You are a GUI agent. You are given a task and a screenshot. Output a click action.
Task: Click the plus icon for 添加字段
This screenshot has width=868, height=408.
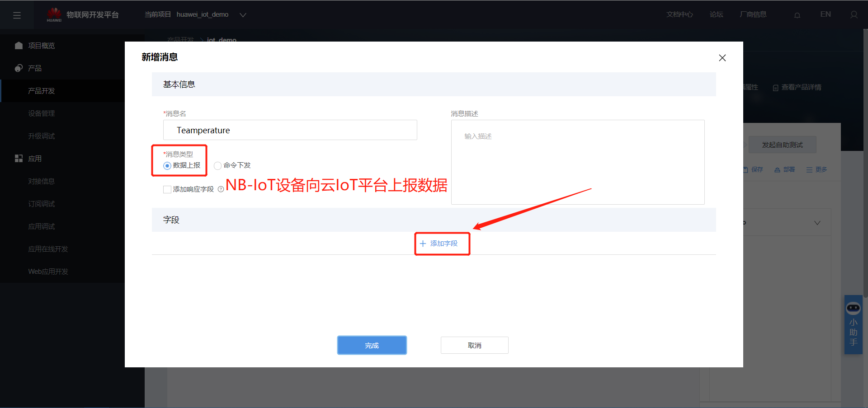point(423,244)
